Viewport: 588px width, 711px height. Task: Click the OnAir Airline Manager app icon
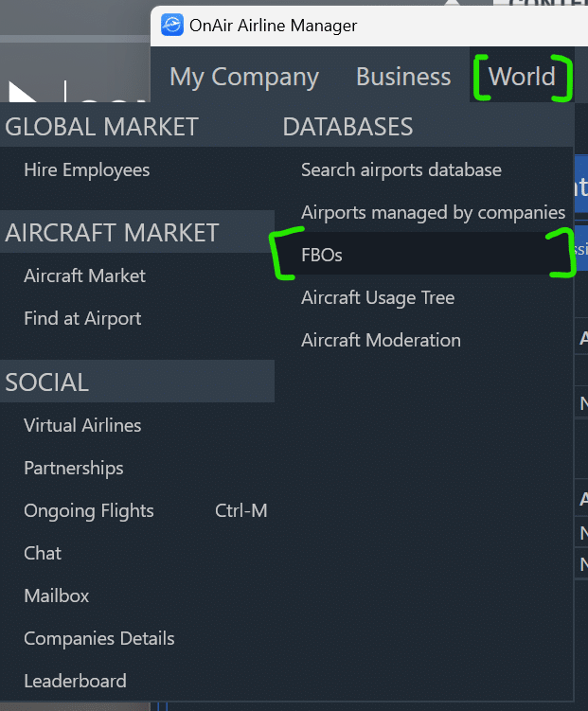[172, 25]
